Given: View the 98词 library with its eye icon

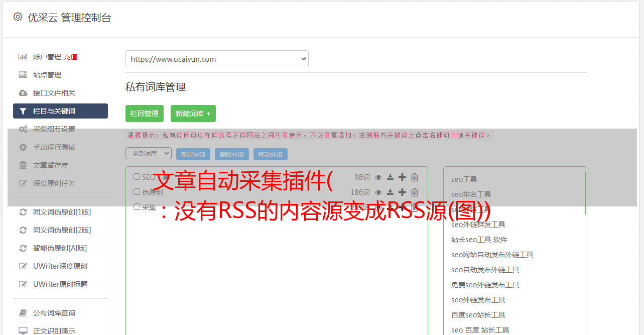Looking at the screenshot, I should click(x=378, y=177).
